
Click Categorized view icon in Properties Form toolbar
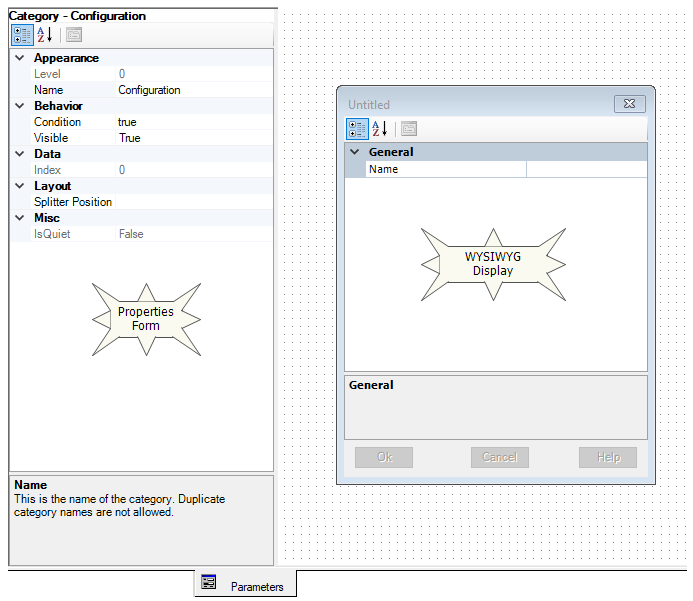(22, 35)
